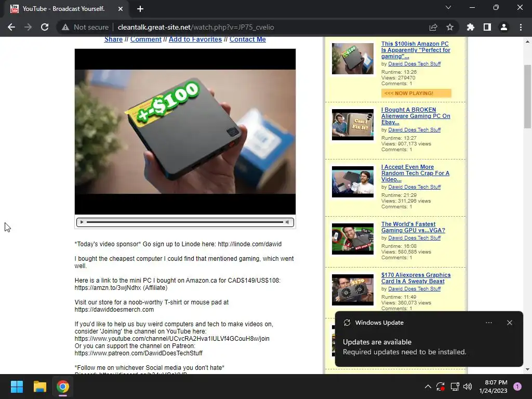Open the Chrome profile avatar icon
Screen dimensions: 532x399
(x=504, y=27)
